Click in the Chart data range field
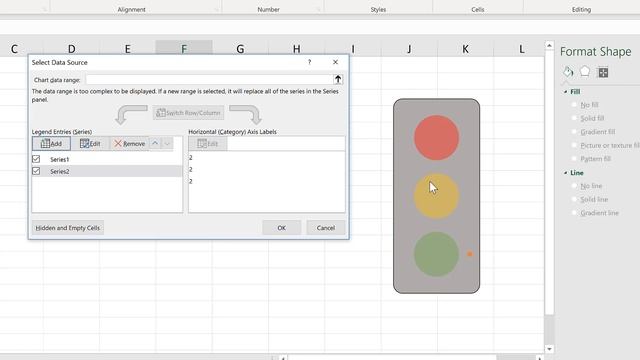This screenshot has height=360, width=640. [x=209, y=80]
